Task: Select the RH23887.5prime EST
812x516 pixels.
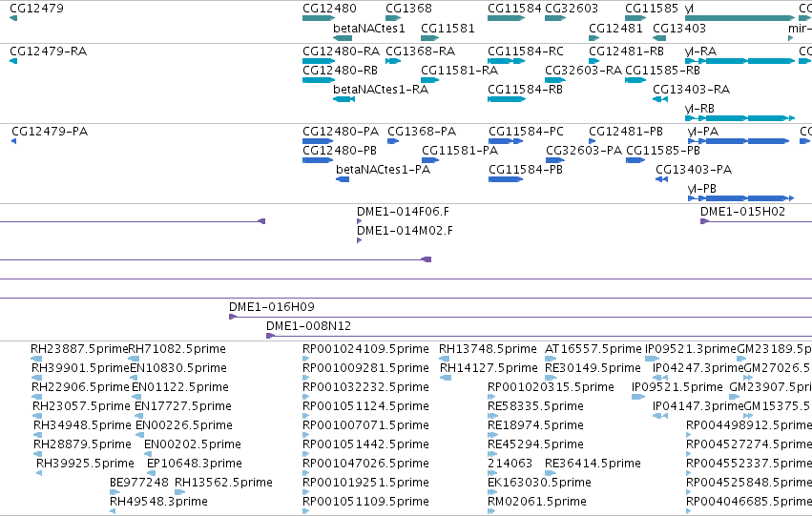Action: (36, 359)
